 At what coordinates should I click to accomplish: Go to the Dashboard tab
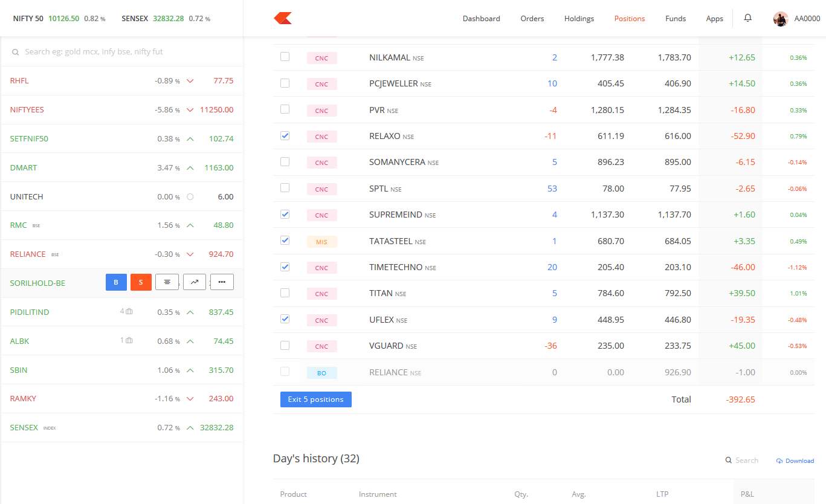point(482,19)
